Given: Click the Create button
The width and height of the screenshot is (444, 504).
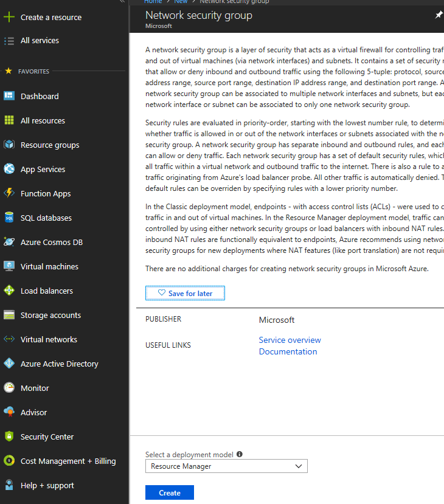Looking at the screenshot, I should 170,492.
